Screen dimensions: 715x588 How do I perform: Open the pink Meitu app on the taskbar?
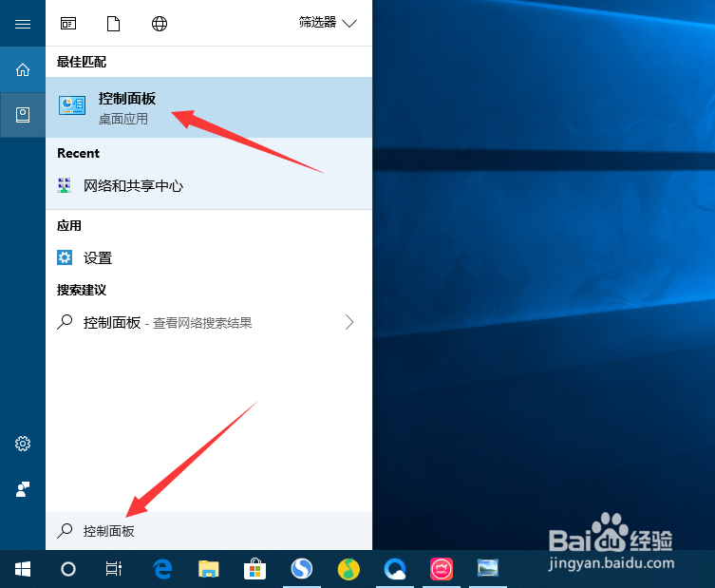coord(442,569)
